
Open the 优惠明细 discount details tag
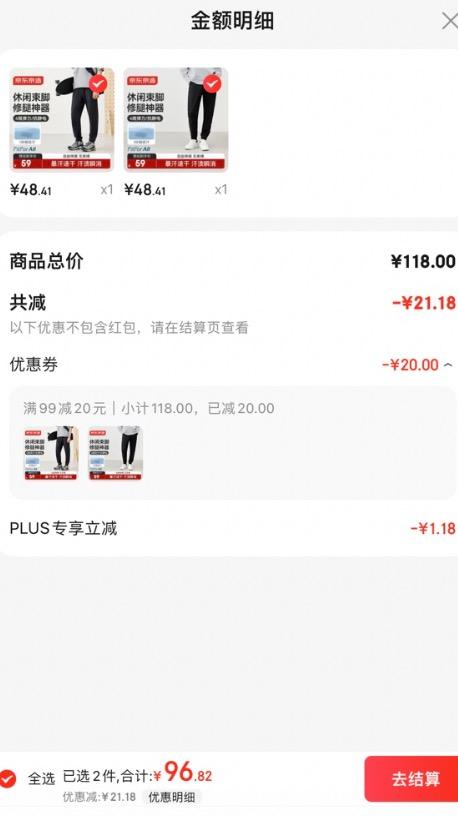pyautogui.click(x=172, y=797)
